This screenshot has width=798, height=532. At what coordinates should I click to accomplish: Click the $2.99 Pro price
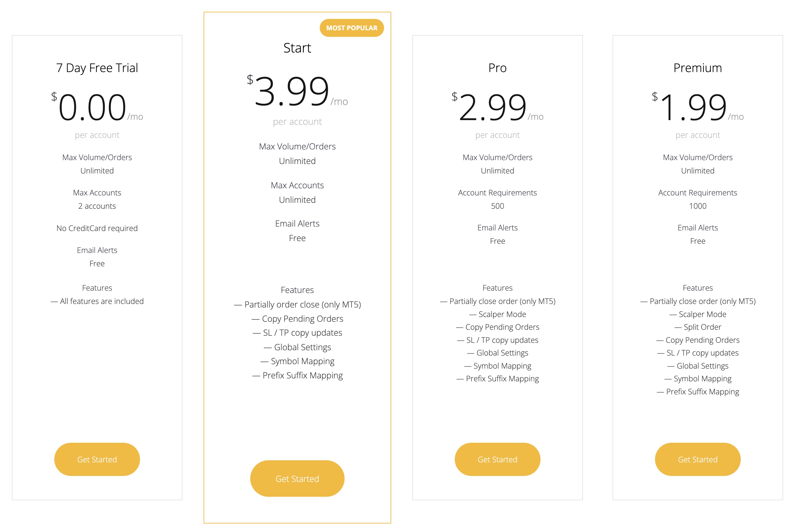point(492,107)
